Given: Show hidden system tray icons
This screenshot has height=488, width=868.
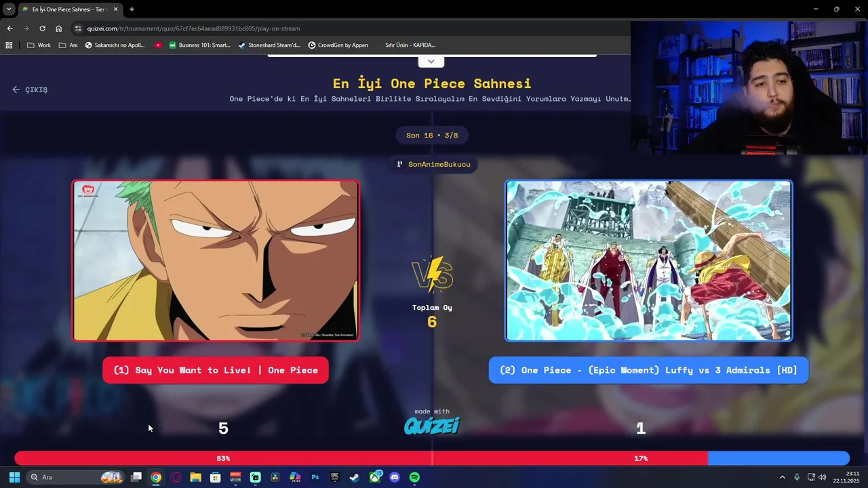Looking at the screenshot, I should tap(782, 477).
